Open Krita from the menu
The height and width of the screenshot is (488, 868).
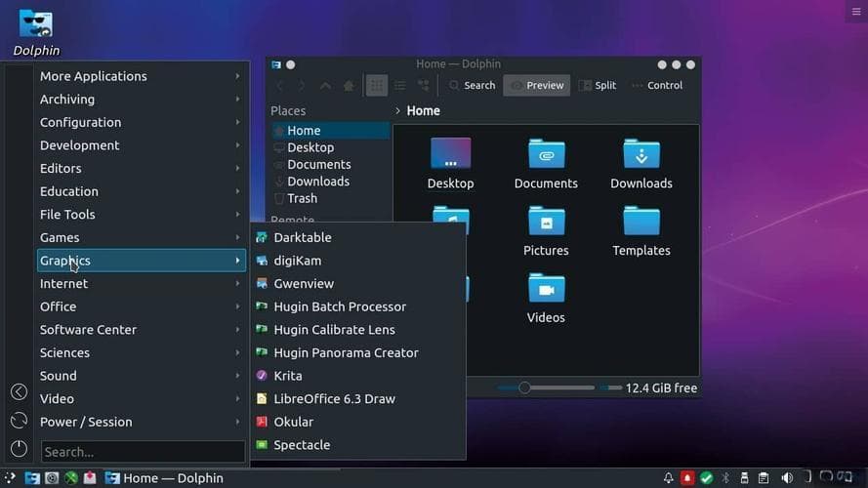[358, 376]
